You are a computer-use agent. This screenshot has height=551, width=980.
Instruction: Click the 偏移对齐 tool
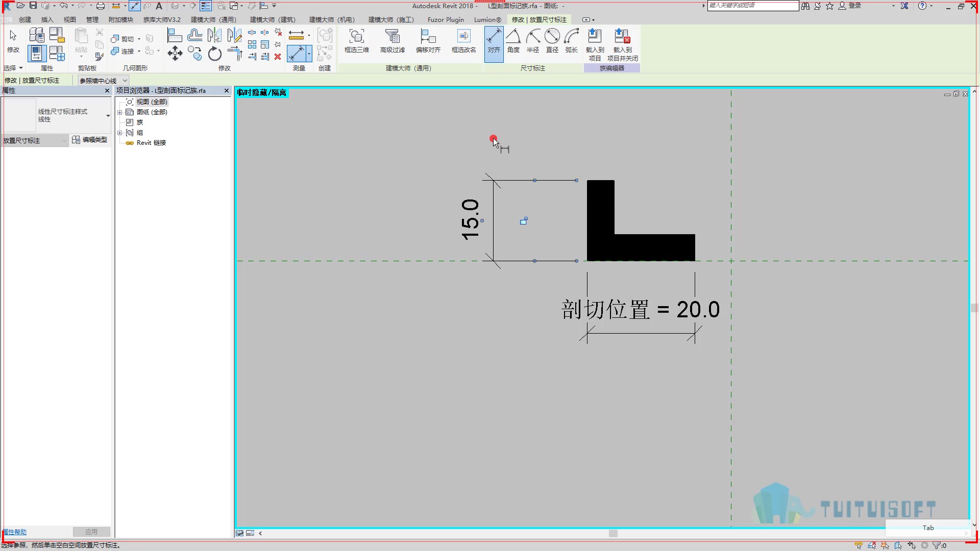pos(428,41)
